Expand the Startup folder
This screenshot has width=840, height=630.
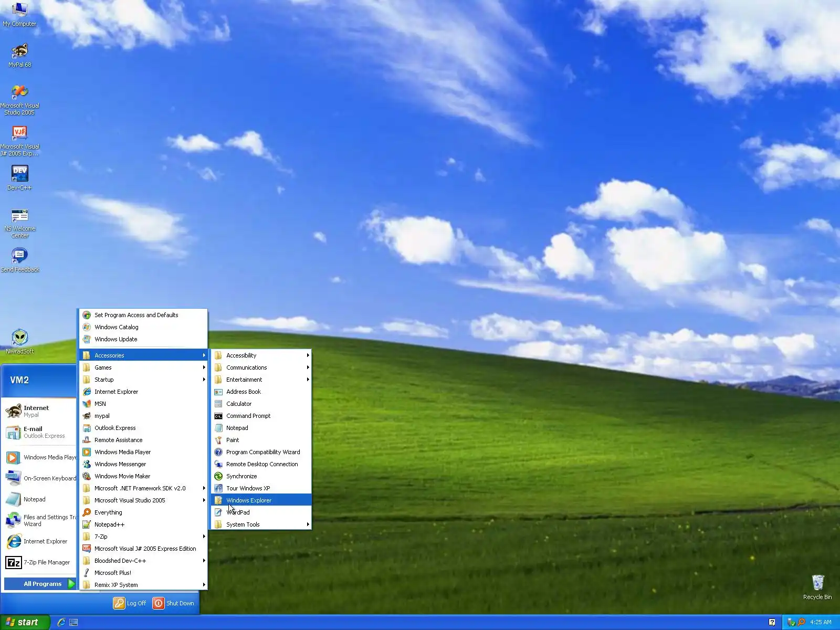pyautogui.click(x=143, y=380)
